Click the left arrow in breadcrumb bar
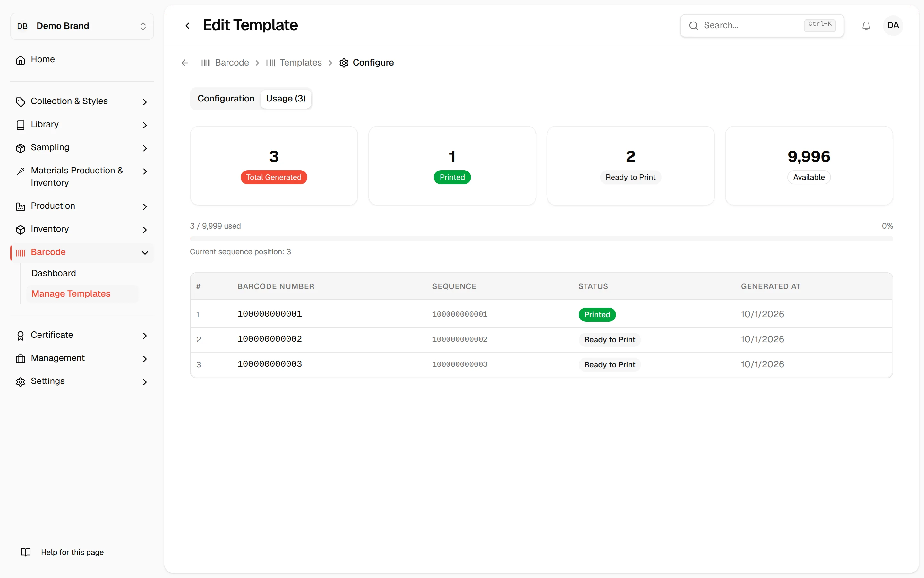The image size is (924, 578). 185,63
